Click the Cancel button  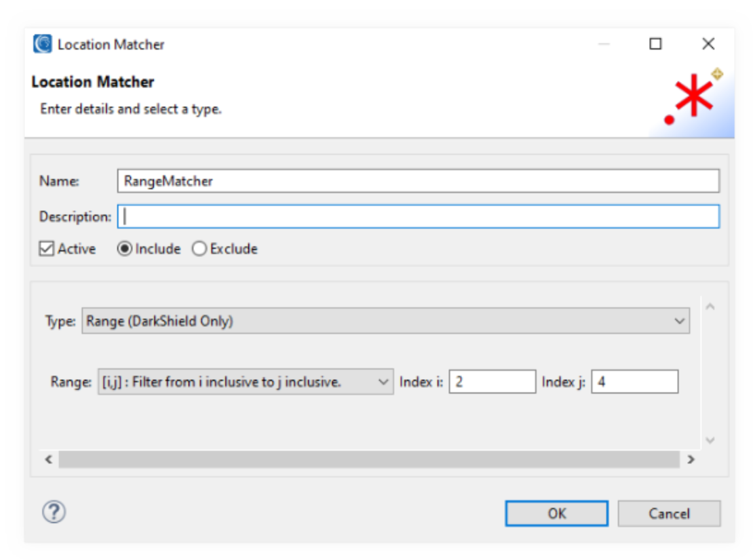(x=669, y=513)
